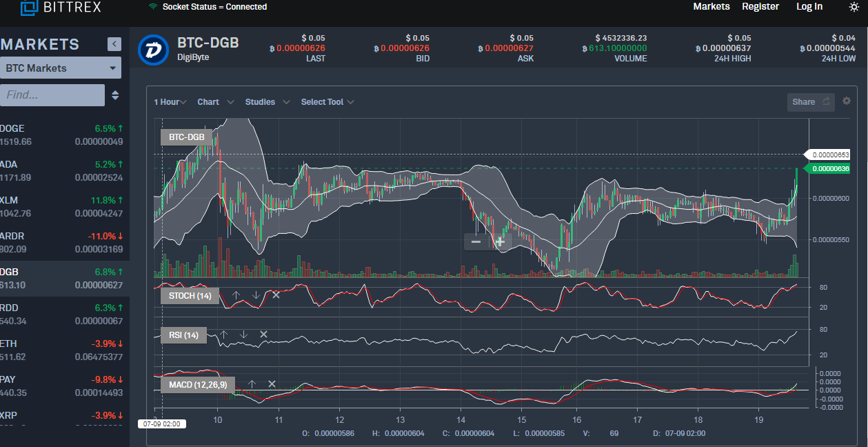This screenshot has width=868, height=447.
Task: Focus the Find market search field
Action: point(52,95)
